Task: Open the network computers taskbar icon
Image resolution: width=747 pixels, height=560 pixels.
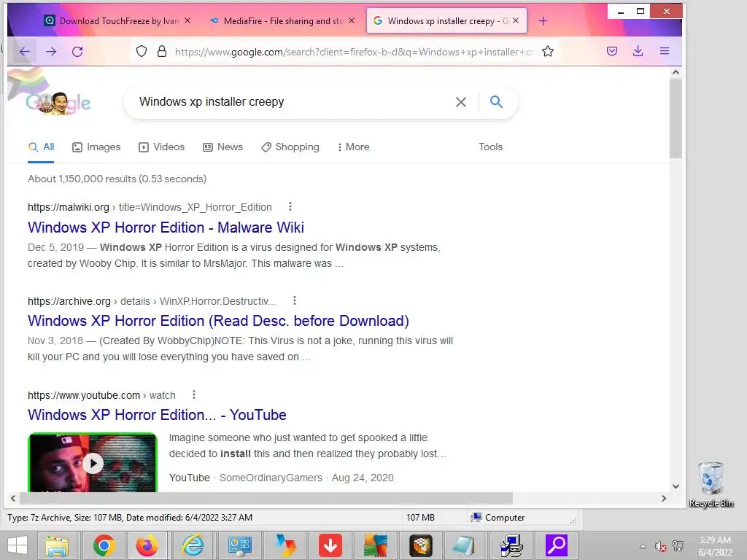Action: pyautogui.click(x=511, y=545)
